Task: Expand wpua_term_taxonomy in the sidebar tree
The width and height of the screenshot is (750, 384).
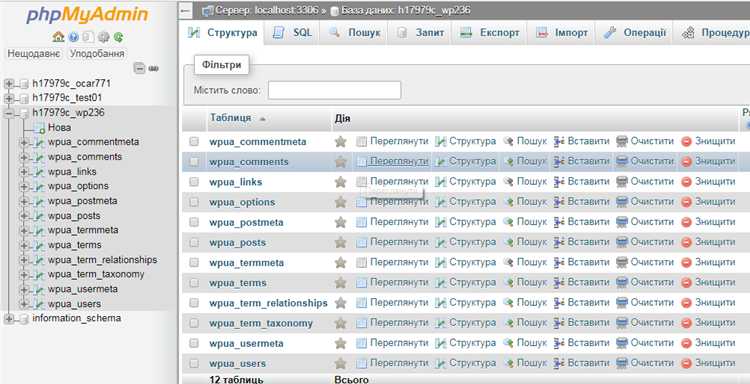Action: click(x=24, y=275)
